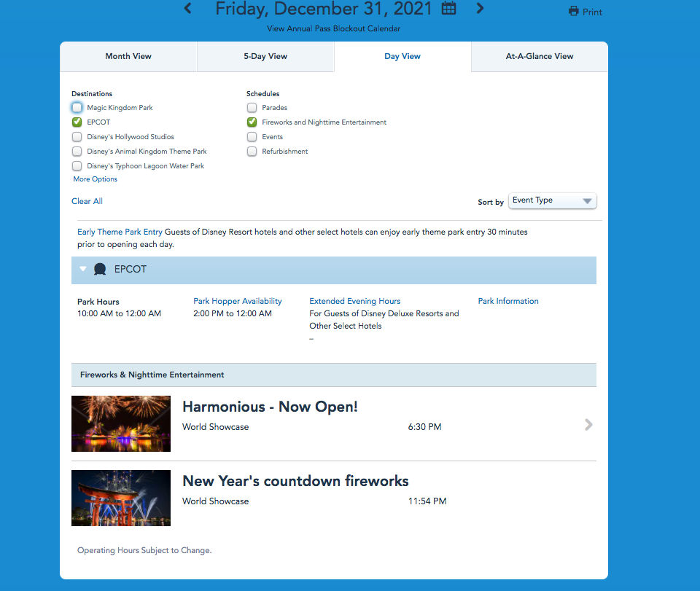Uncheck the EPCOT destination checkbox
The image size is (700, 591).
click(x=77, y=122)
